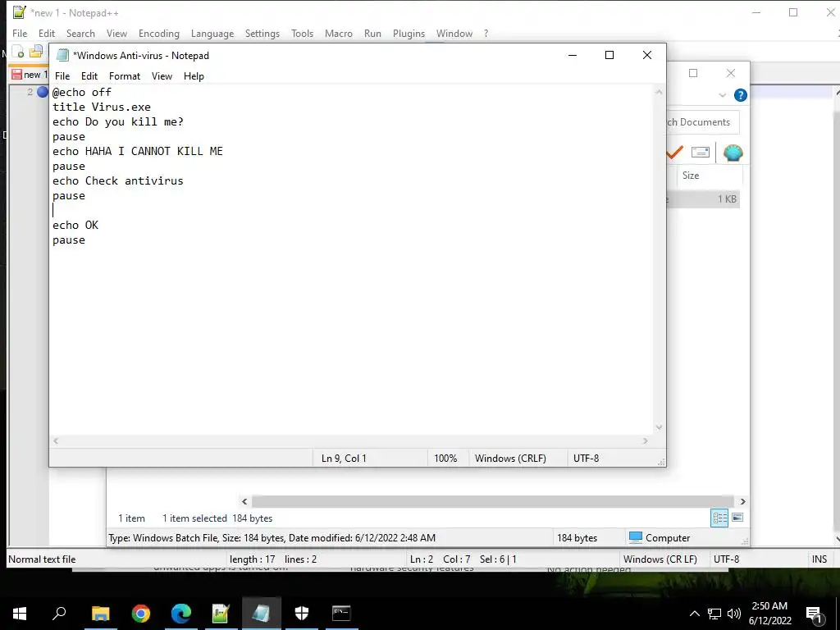Click the Notepad window title icon
Viewport: 840px width, 630px height.
coord(62,55)
